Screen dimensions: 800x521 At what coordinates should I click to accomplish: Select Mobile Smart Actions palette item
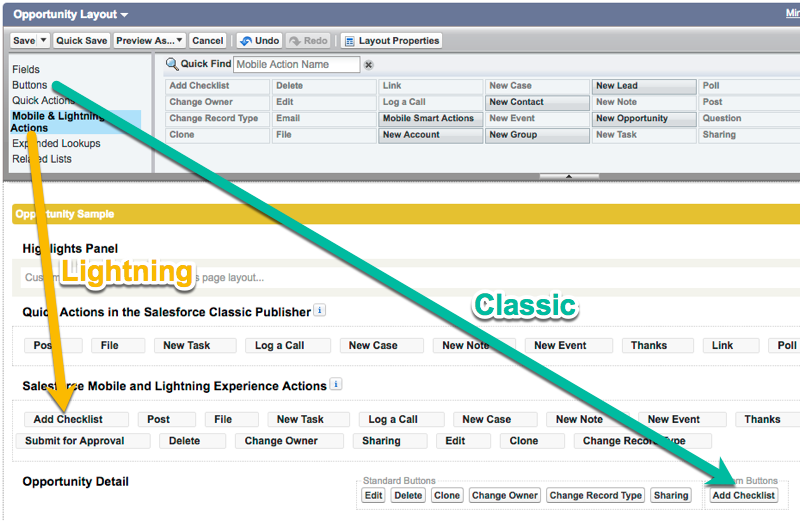[431, 118]
